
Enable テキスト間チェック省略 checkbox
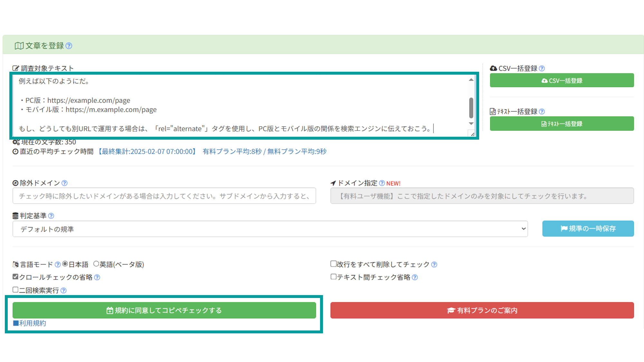tap(334, 277)
